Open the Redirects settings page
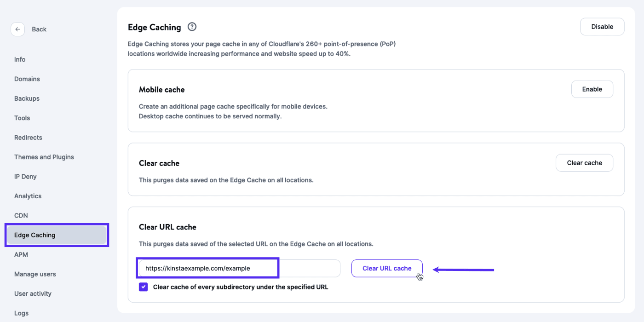 (28, 137)
